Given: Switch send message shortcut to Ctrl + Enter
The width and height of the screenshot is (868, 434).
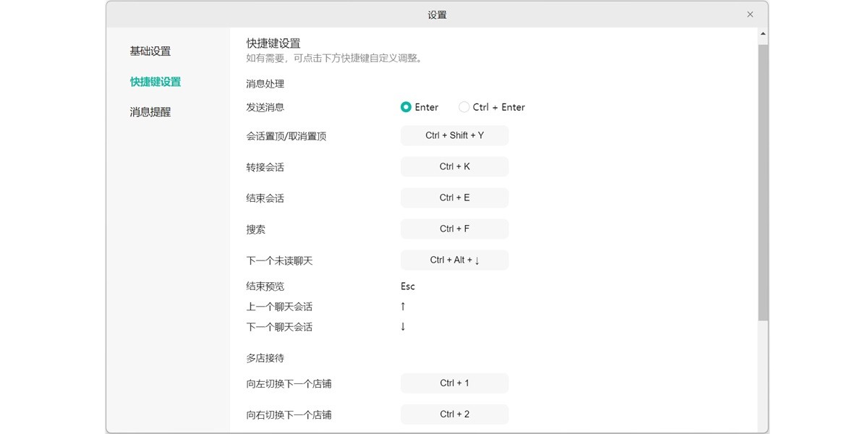Looking at the screenshot, I should [464, 107].
